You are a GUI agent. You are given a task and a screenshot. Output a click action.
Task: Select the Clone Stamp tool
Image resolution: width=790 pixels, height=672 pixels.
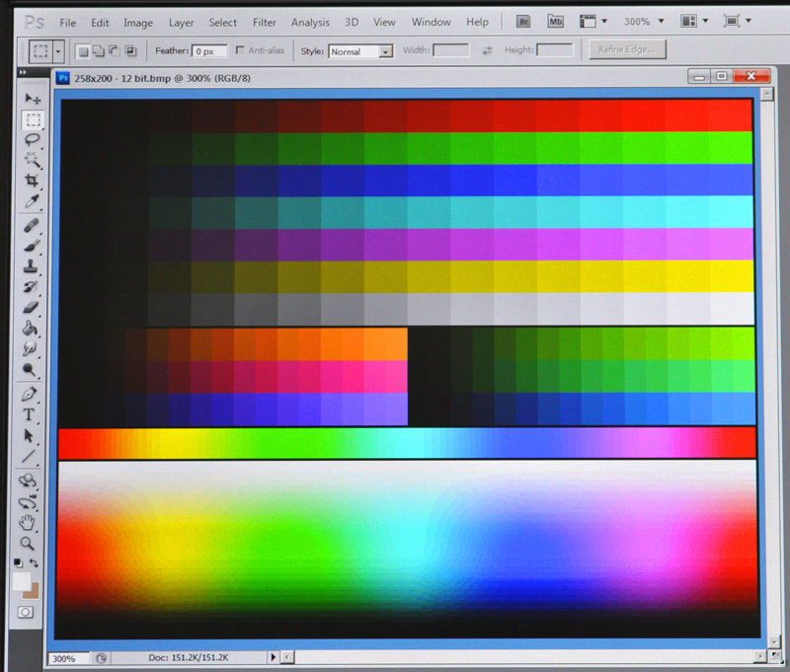[33, 266]
